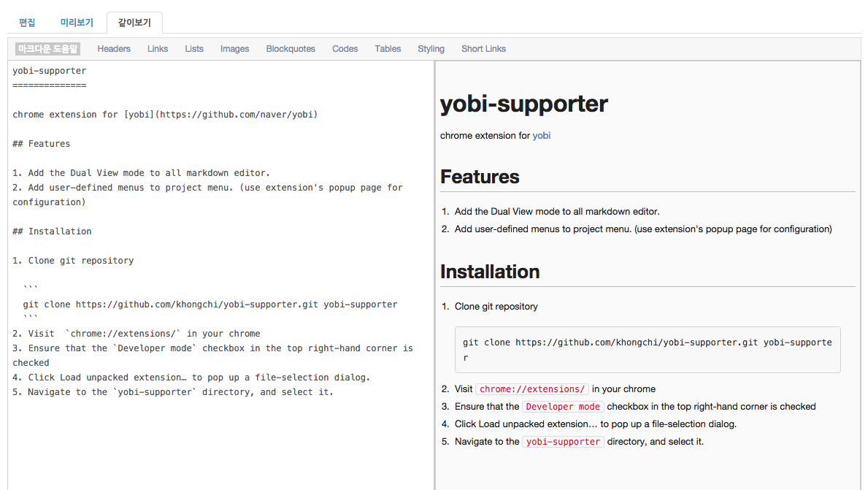Click '1. Add the Dual View mode' editor line
Image resolution: width=868 pixels, height=490 pixels.
(141, 173)
